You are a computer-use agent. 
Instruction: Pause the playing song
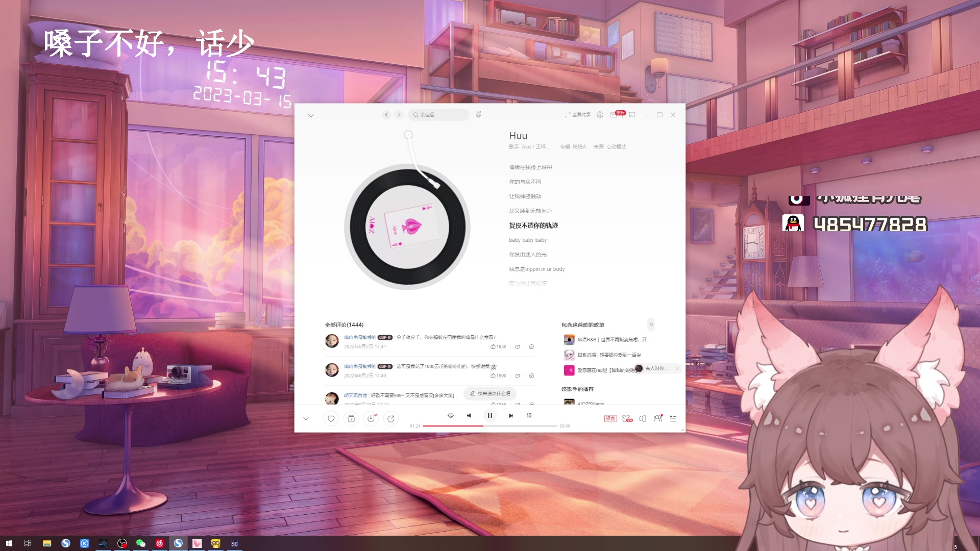[x=490, y=416]
